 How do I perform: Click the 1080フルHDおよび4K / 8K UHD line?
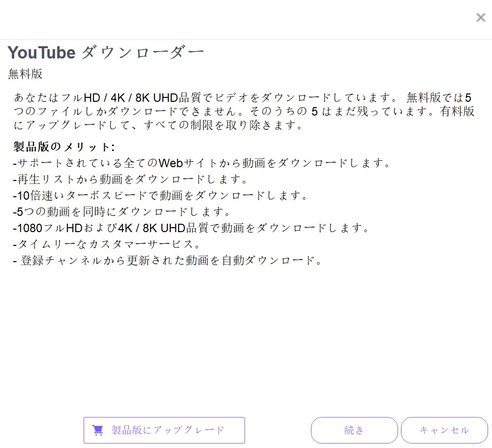click(x=191, y=228)
